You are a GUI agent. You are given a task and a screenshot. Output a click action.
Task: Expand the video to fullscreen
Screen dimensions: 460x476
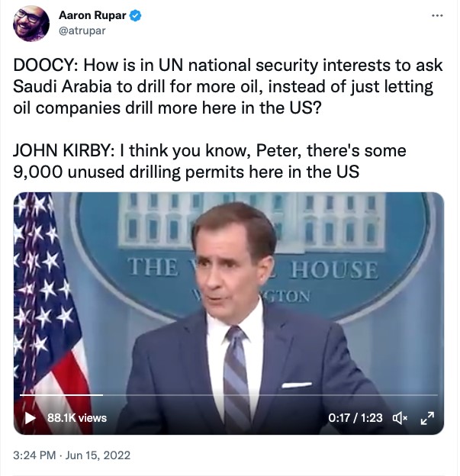[x=427, y=417]
